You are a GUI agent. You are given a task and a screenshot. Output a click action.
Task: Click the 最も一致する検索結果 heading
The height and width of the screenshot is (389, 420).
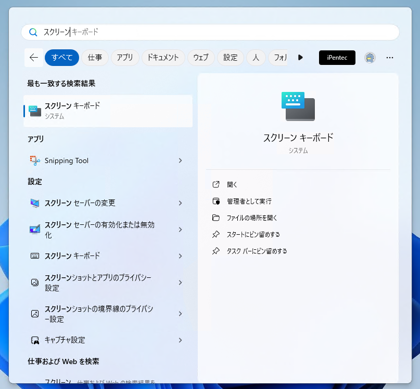pos(61,83)
